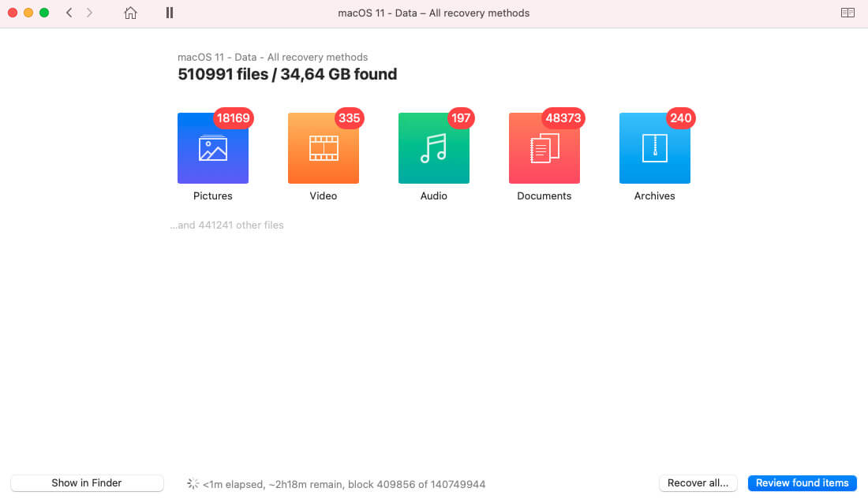This screenshot has width=868, height=499.
Task: Click the 335 badge on Video
Action: (x=350, y=117)
